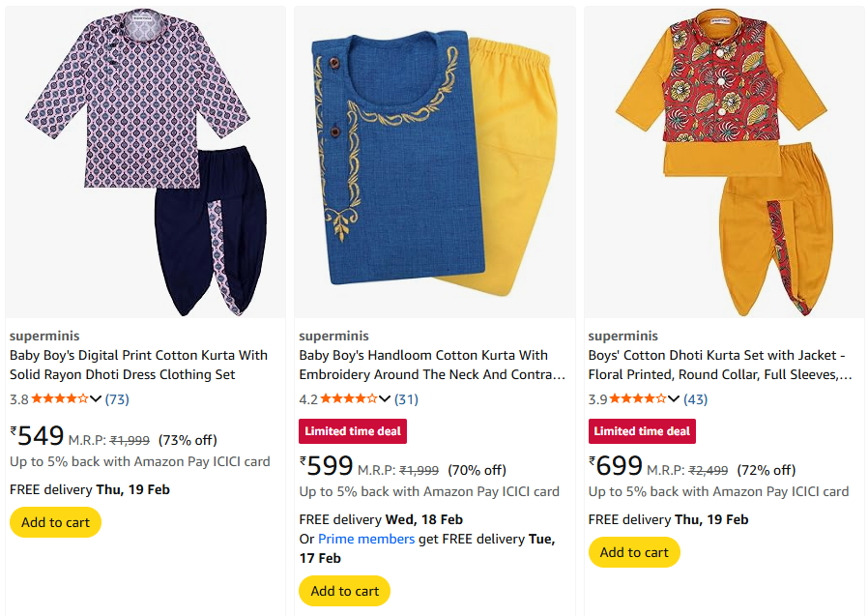Open the 73 reviews link

117,398
